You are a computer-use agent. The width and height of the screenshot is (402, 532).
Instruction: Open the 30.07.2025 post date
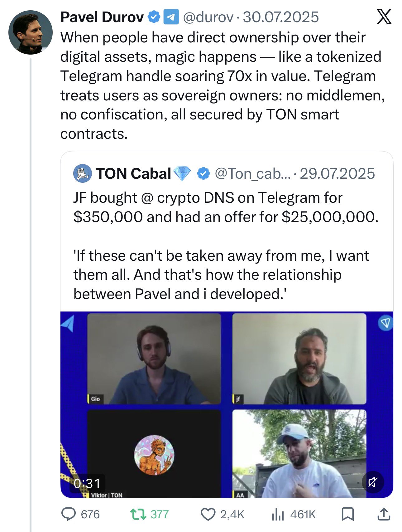tap(281, 17)
